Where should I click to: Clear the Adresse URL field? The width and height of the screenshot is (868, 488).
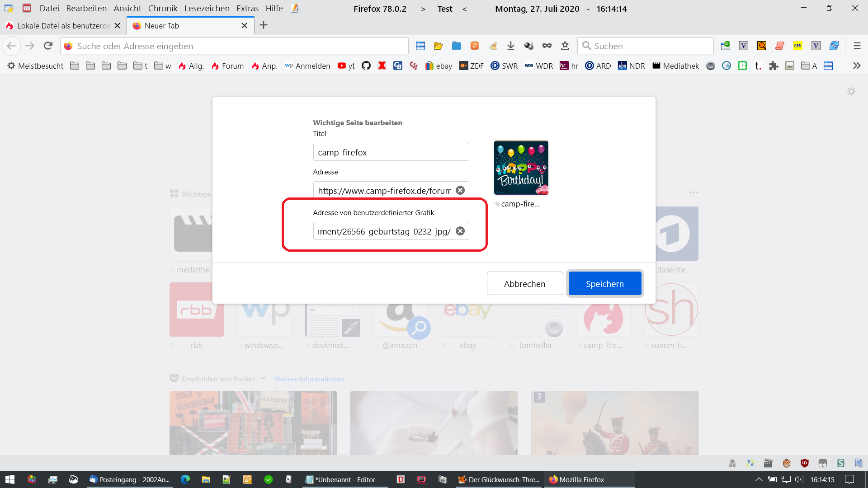click(460, 190)
